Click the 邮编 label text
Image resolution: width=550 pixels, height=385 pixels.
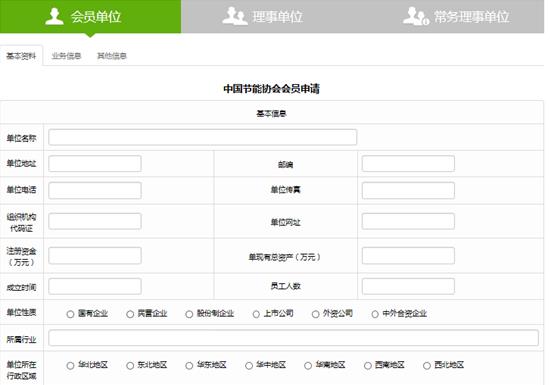click(x=286, y=164)
